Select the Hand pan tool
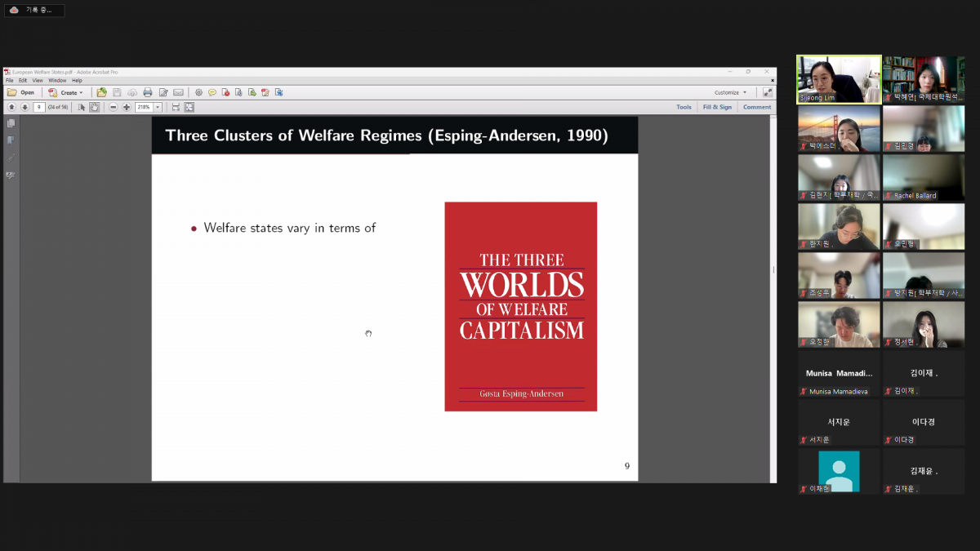The width and height of the screenshot is (980, 551). (95, 107)
